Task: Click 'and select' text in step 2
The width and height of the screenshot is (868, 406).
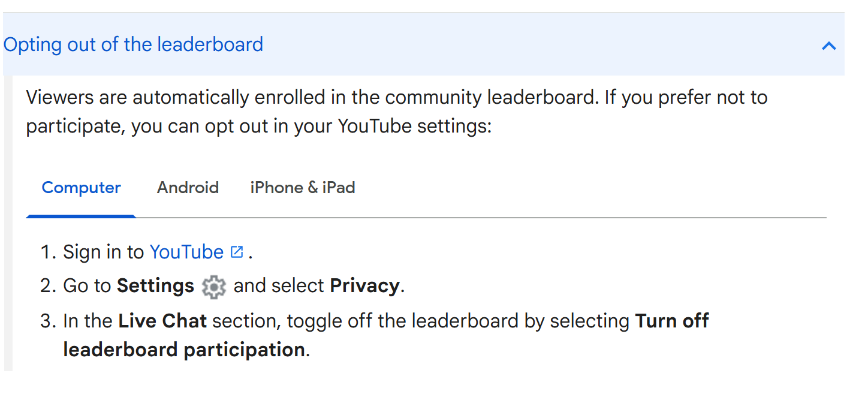Action: click(x=279, y=286)
